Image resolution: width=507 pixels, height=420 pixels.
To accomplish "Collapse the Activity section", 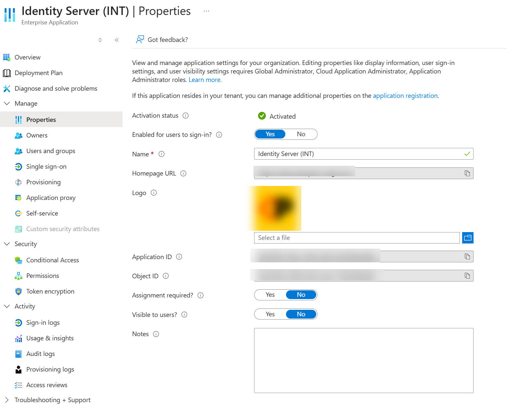I will tap(6, 306).
